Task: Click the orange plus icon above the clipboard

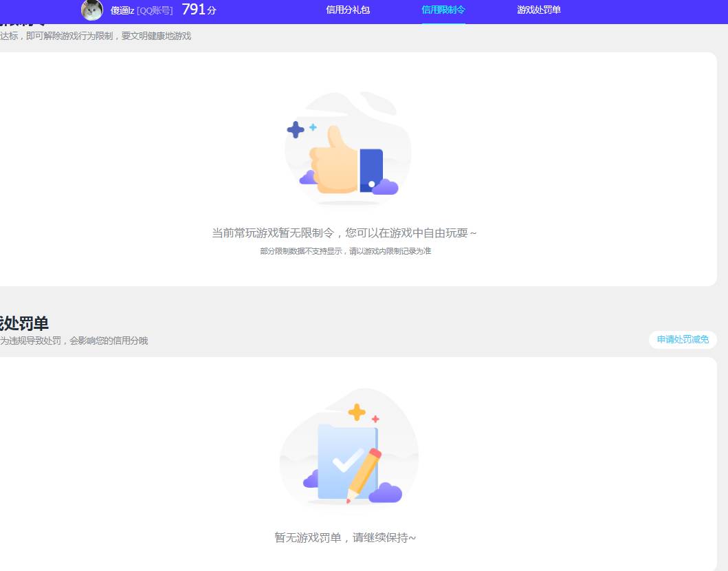Action: pyautogui.click(x=356, y=413)
